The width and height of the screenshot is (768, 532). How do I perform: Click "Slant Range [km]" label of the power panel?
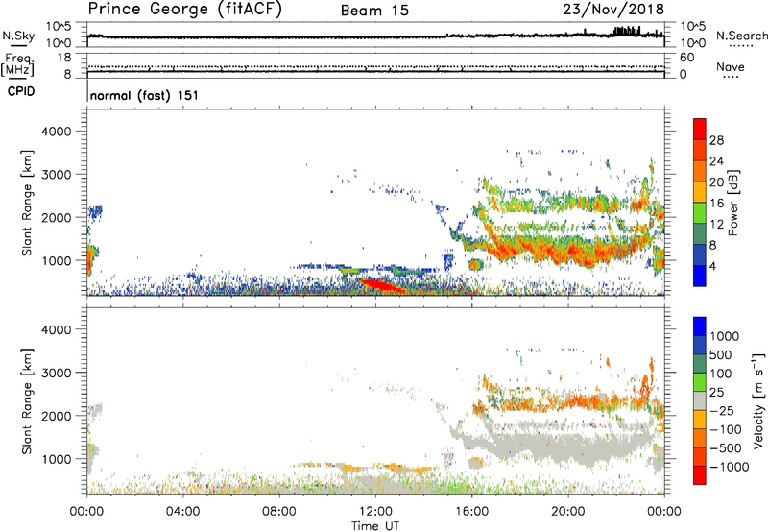coord(27,203)
